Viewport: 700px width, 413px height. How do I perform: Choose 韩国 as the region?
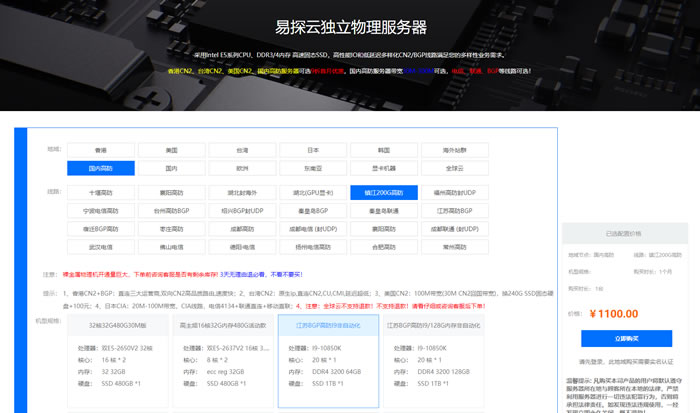click(x=384, y=150)
